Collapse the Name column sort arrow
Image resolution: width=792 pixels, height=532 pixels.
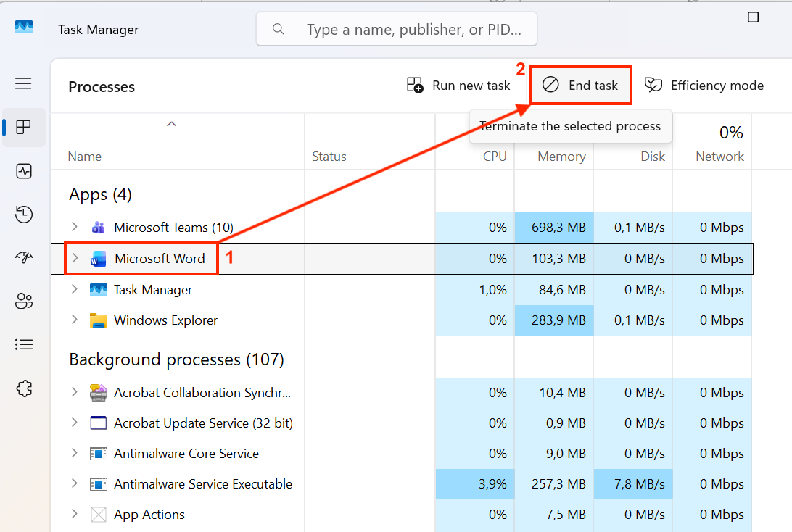pos(171,124)
